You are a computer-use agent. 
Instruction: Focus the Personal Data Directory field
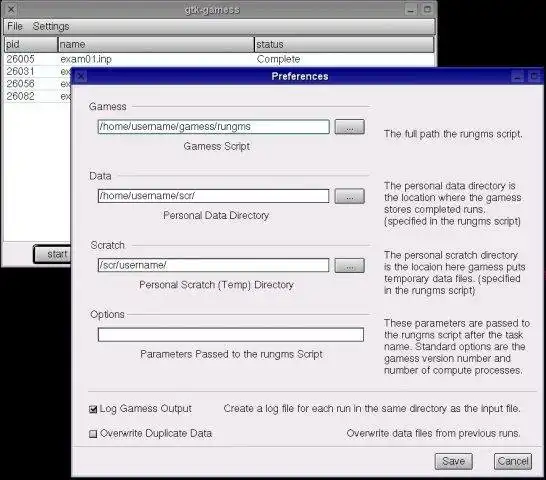coord(213,196)
